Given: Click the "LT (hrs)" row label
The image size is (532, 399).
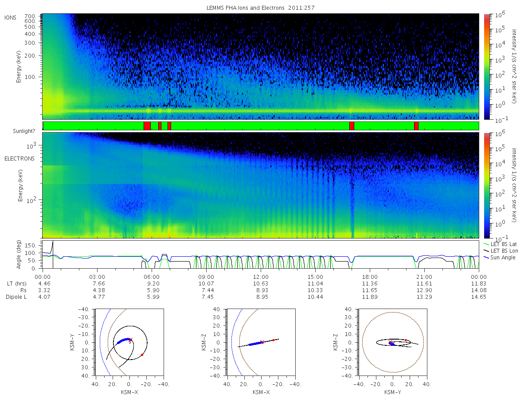Looking at the screenshot, I should pyautogui.click(x=17, y=284).
